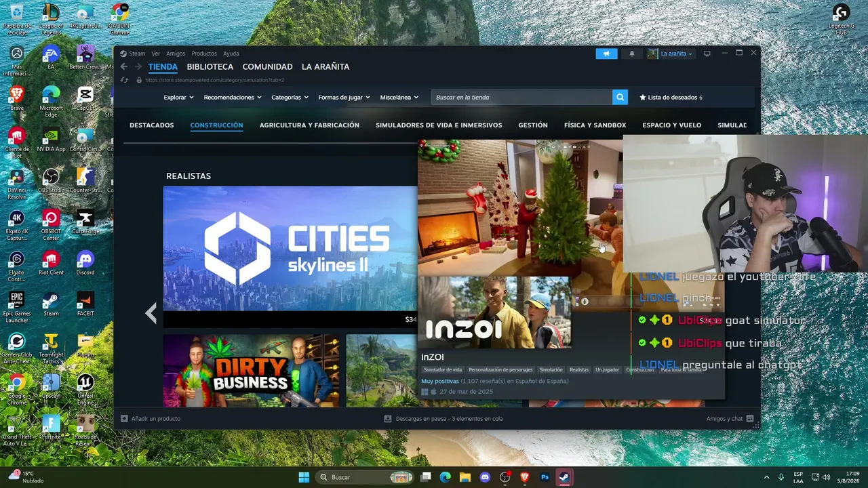Open File Explorer from taskbar
Viewport: 868px width, 488px height.
(x=465, y=477)
